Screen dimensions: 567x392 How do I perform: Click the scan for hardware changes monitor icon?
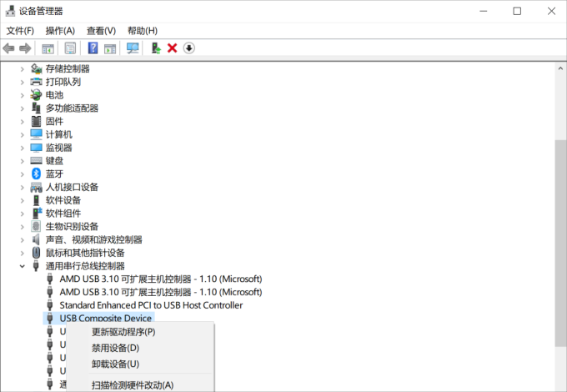(133, 48)
